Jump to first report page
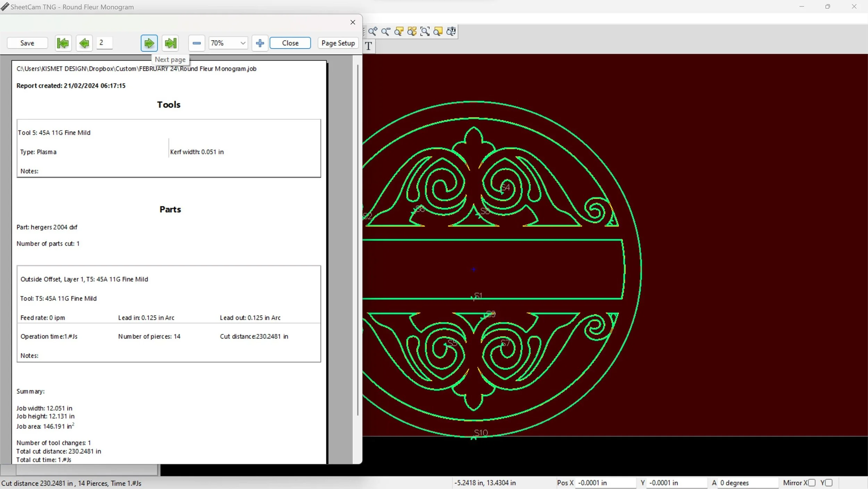The image size is (868, 489). (x=63, y=43)
